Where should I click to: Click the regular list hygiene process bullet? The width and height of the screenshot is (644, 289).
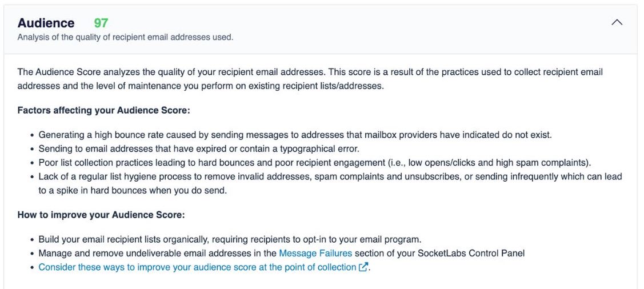[x=330, y=184]
